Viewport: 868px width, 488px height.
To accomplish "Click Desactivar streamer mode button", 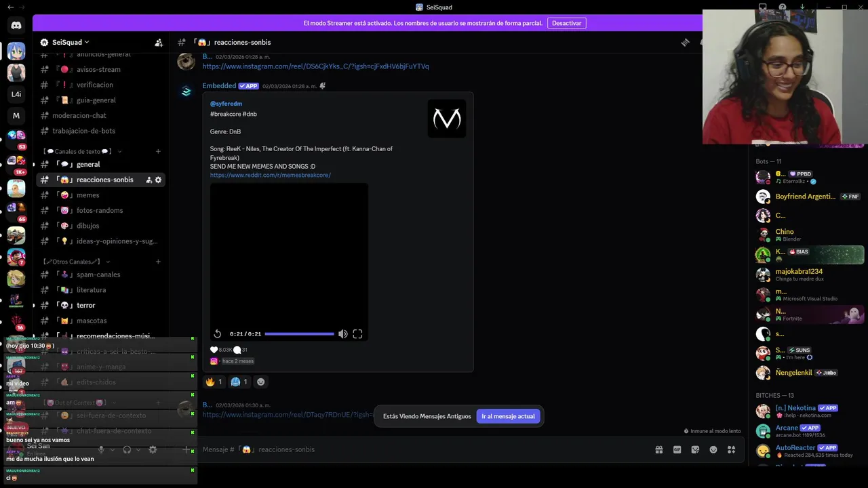I will [x=566, y=23].
